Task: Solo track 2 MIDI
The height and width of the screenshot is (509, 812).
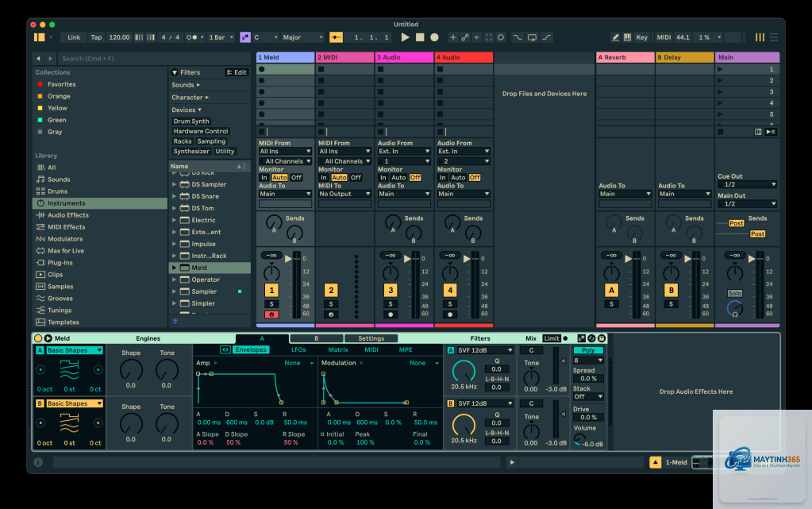Action: click(x=331, y=304)
